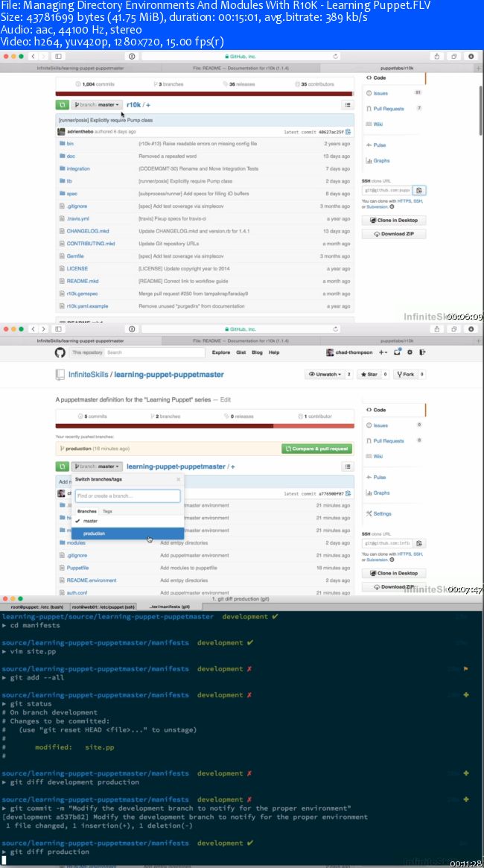Close the Switch branches/tags popup
The image size is (484, 868).
(x=178, y=479)
